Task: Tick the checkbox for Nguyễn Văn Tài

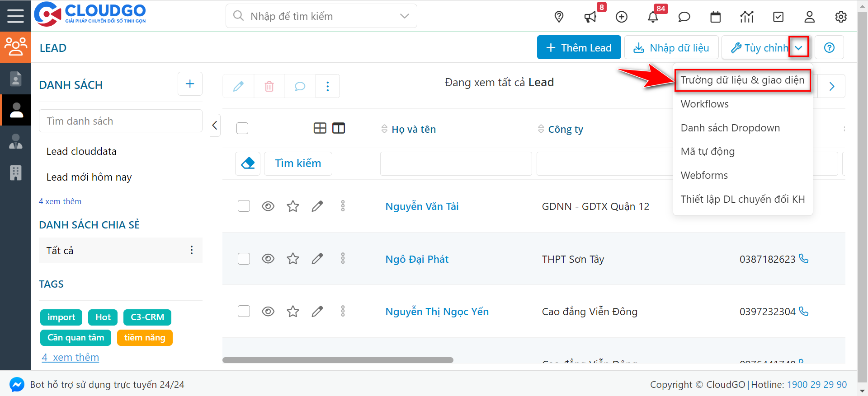Action: pyautogui.click(x=244, y=206)
